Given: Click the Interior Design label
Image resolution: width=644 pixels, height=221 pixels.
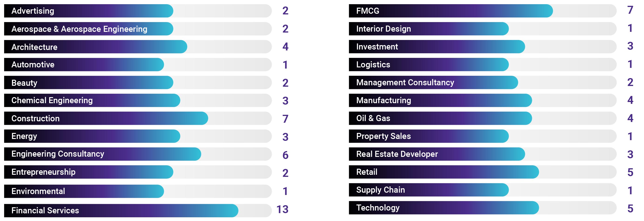Looking at the screenshot, I should [x=383, y=29].
